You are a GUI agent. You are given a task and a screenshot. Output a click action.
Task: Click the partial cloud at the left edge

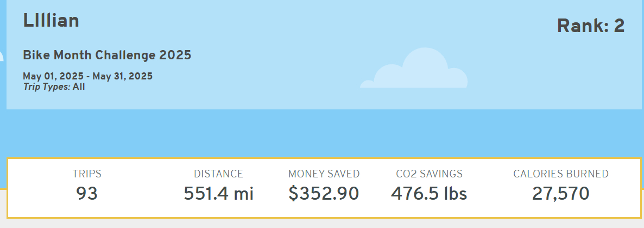[1, 56]
